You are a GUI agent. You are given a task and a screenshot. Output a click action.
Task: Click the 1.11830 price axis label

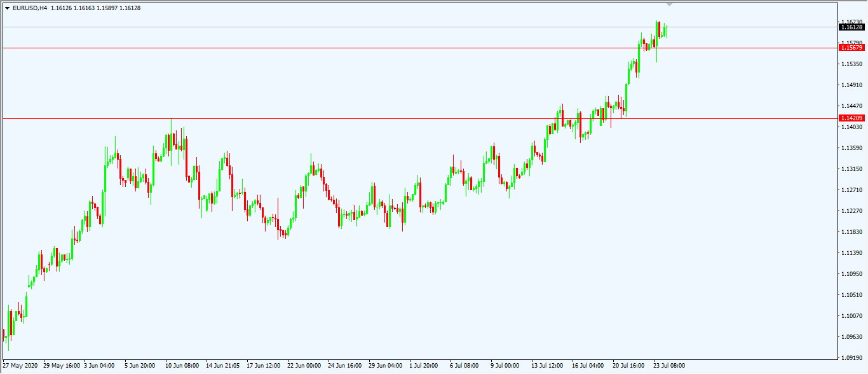pos(852,232)
